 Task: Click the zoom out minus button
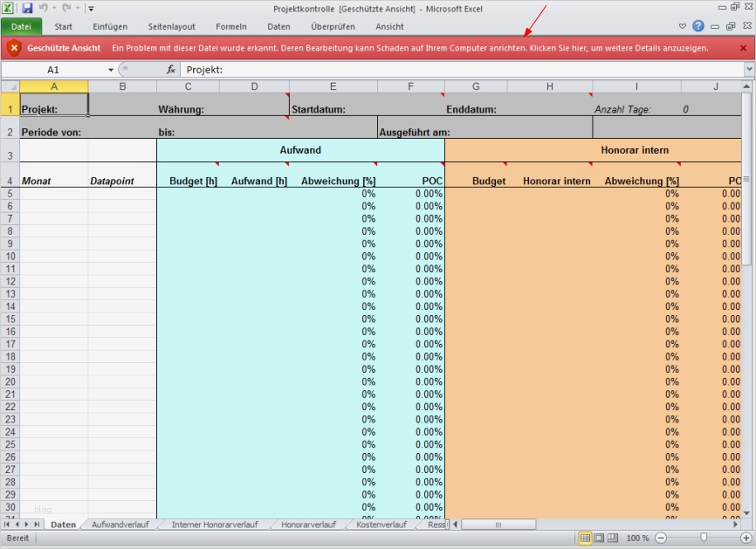(x=661, y=538)
